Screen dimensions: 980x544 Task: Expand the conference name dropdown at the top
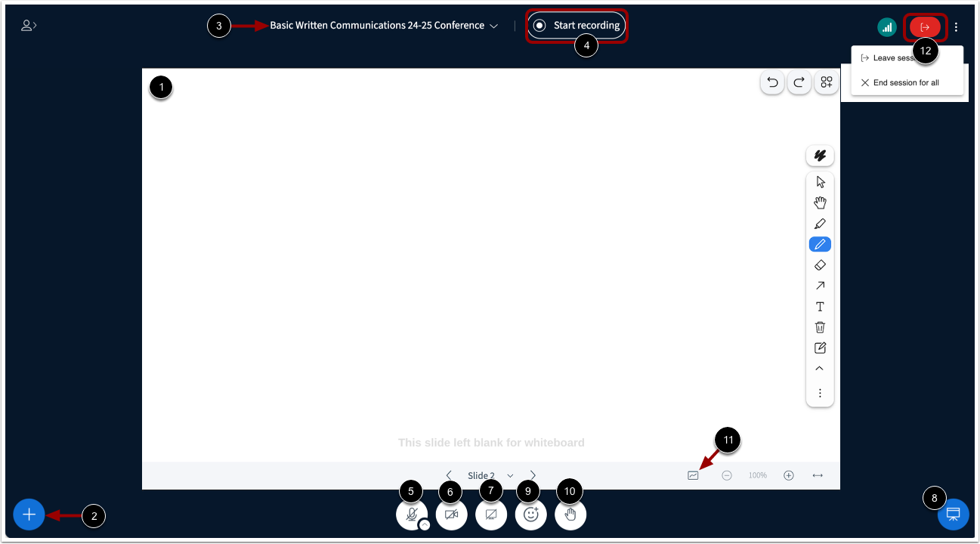click(495, 25)
